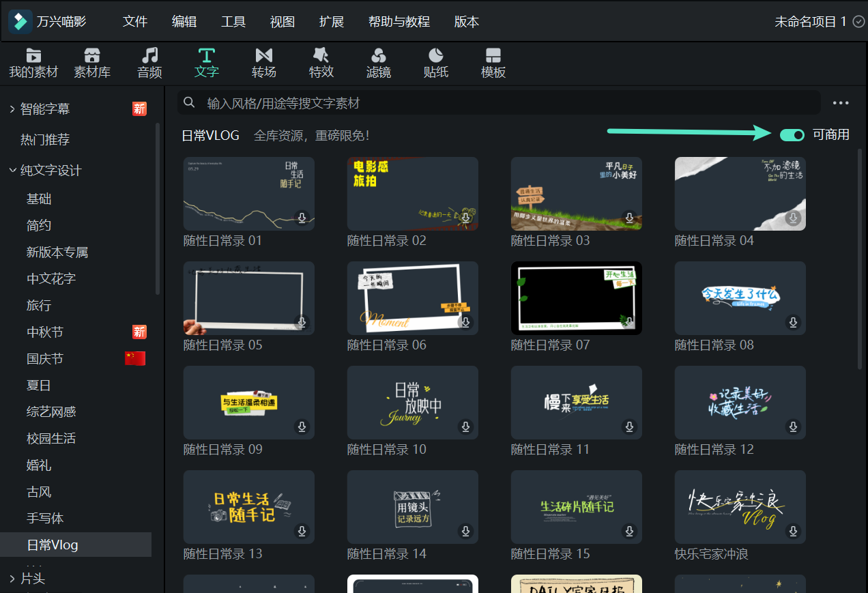Download 随性日常录 05 via its download icon
The width and height of the screenshot is (868, 593).
pos(302,322)
